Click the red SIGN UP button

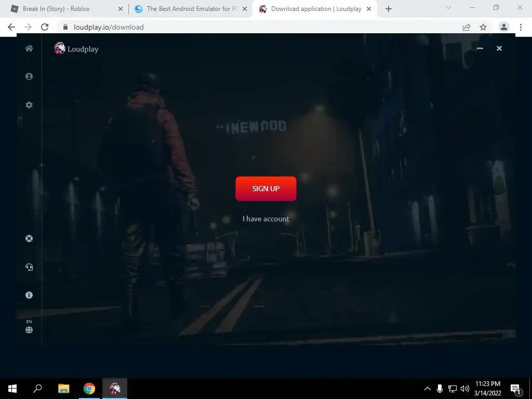(266, 189)
